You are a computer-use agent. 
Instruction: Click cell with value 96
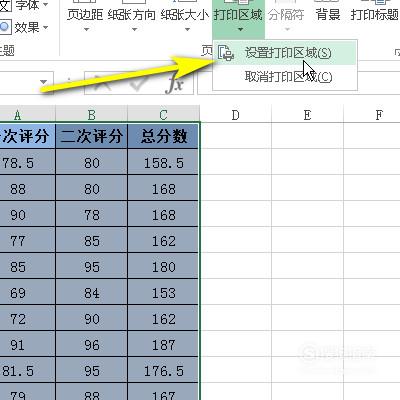[91, 344]
